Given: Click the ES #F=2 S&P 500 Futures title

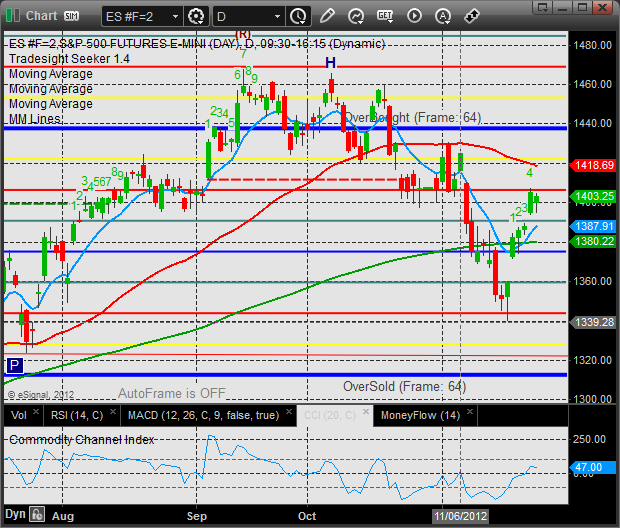Looking at the screenshot, I should [197, 44].
